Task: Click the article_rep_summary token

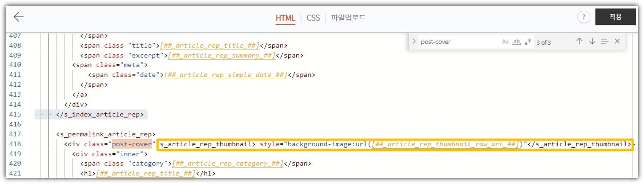Action: pyautogui.click(x=222, y=55)
